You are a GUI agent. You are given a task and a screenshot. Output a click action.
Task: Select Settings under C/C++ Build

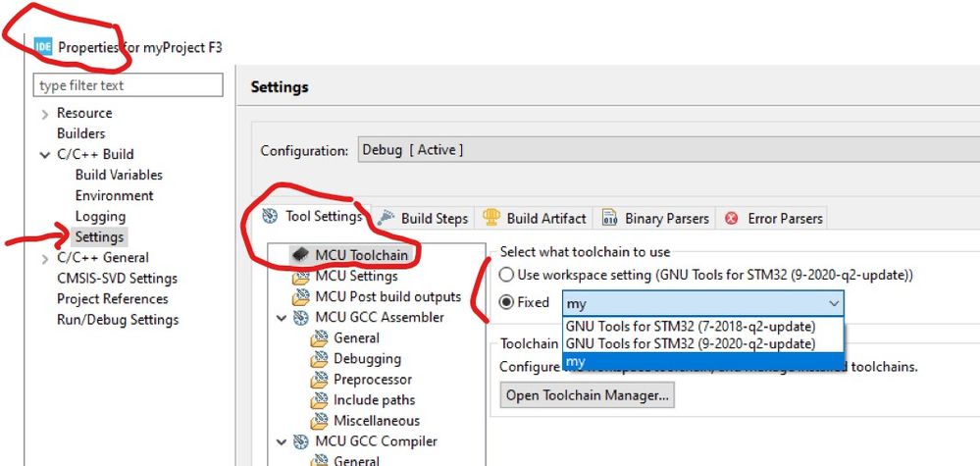(x=99, y=236)
